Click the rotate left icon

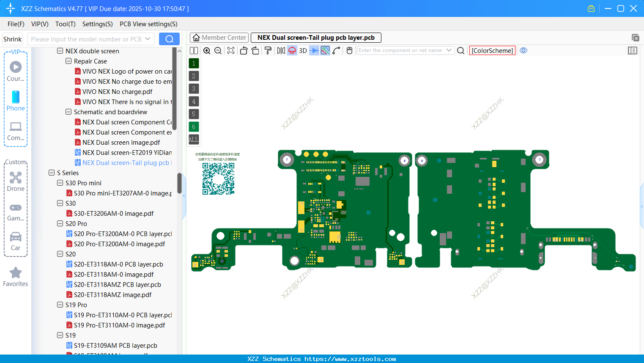point(244,50)
